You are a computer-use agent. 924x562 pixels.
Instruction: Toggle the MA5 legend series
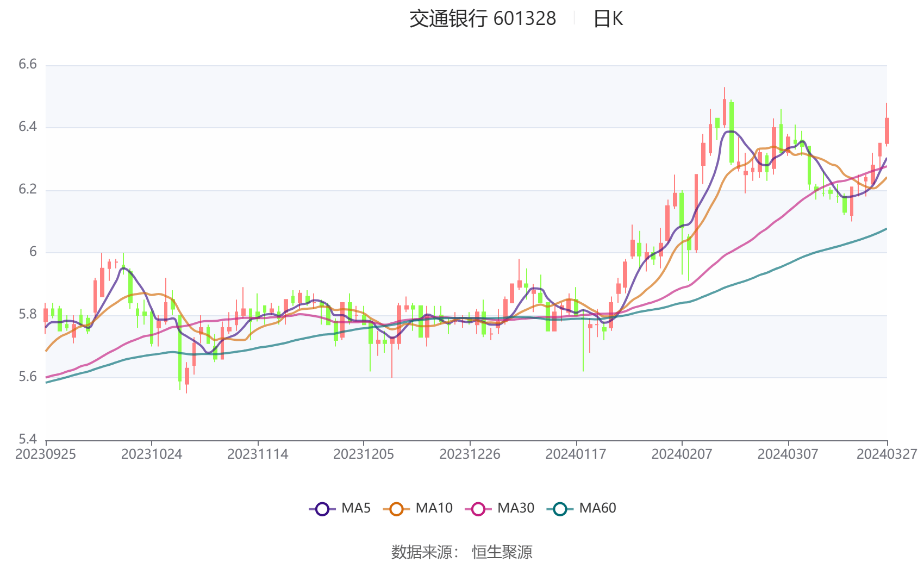click(x=340, y=508)
